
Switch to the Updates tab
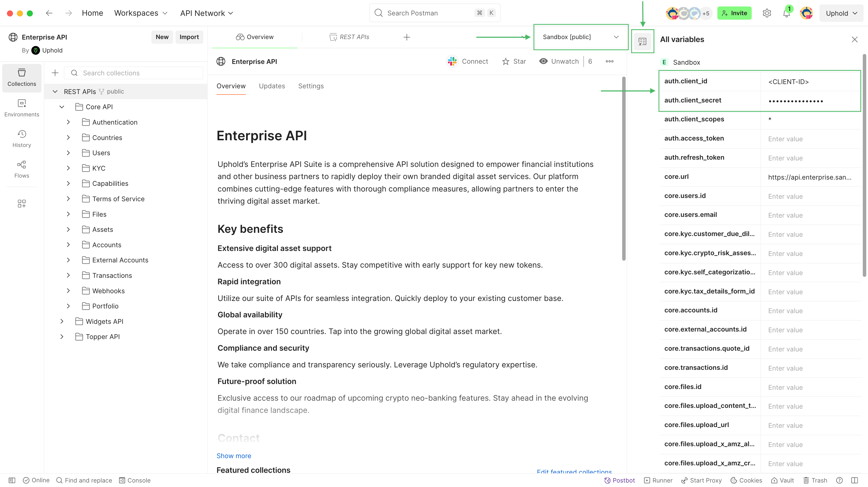tap(272, 86)
